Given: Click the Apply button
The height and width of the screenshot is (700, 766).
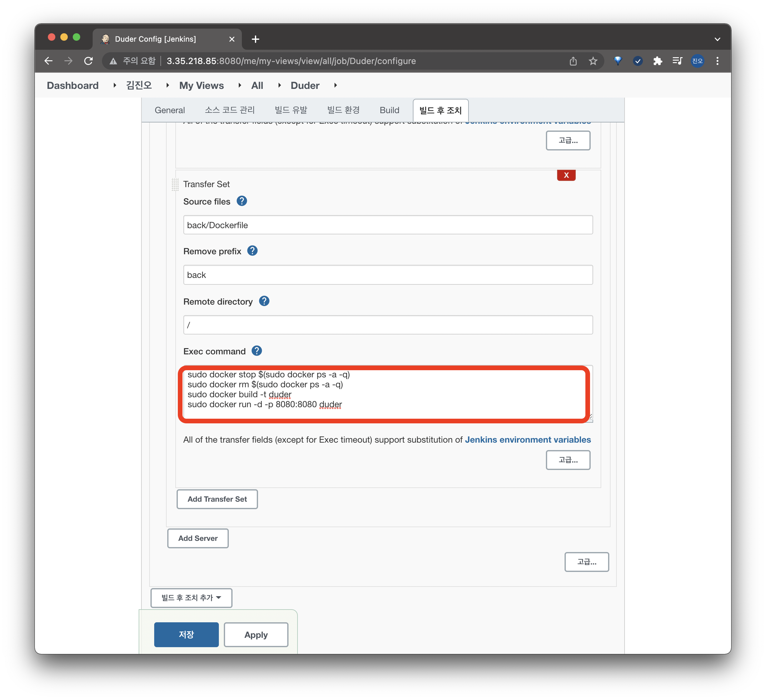Looking at the screenshot, I should pos(256,634).
